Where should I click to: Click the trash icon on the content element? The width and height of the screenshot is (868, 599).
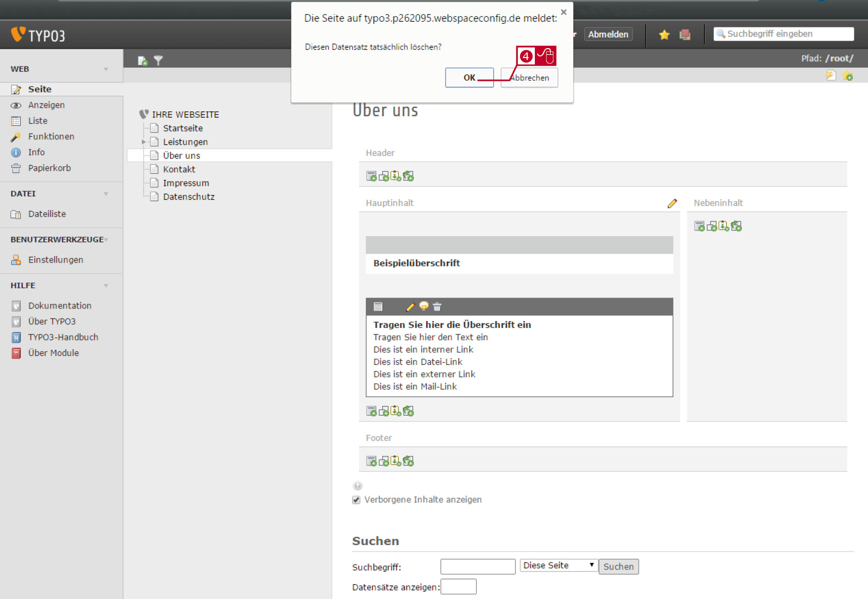click(x=437, y=307)
